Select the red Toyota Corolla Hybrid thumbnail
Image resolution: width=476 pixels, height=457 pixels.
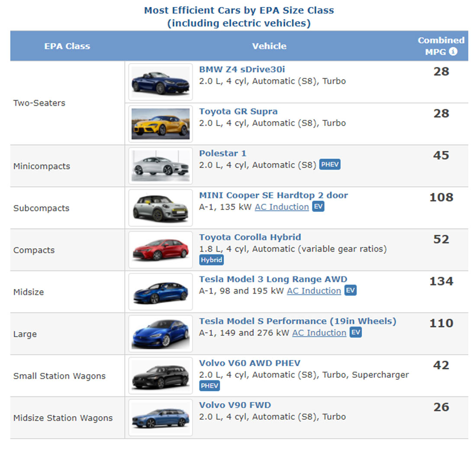[161, 250]
